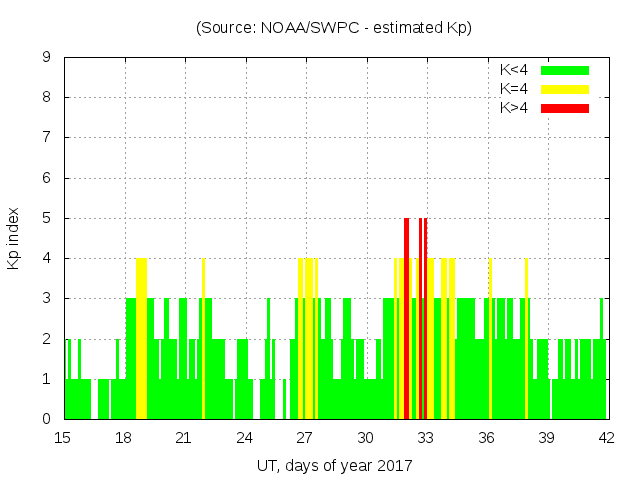Click the green K<4 legend swatch
The image size is (640, 480).
pos(565,70)
